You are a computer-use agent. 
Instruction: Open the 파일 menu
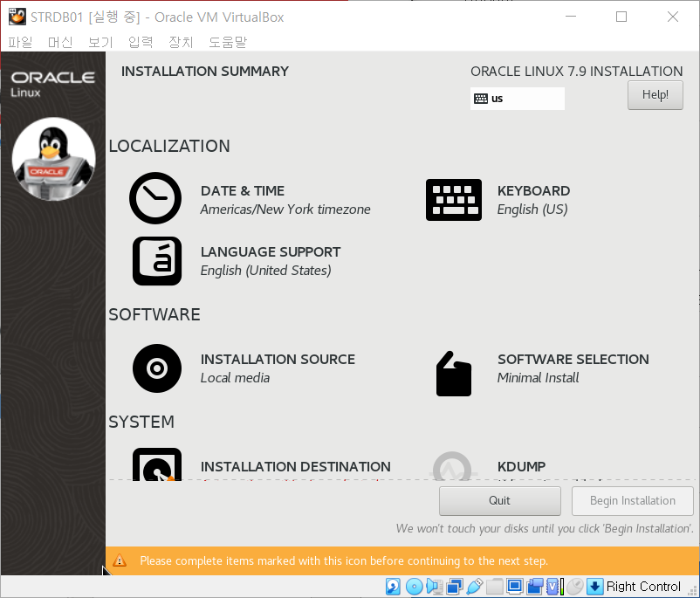[20, 42]
